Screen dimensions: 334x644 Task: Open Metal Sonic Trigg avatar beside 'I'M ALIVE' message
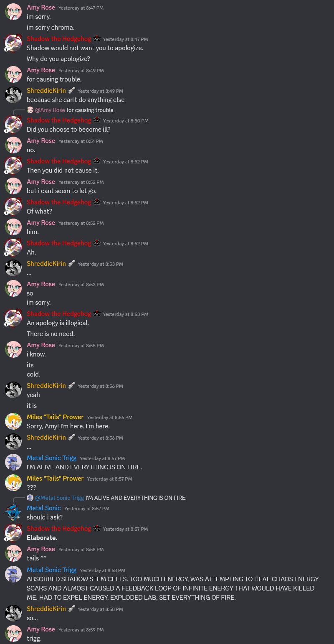pos(13,463)
